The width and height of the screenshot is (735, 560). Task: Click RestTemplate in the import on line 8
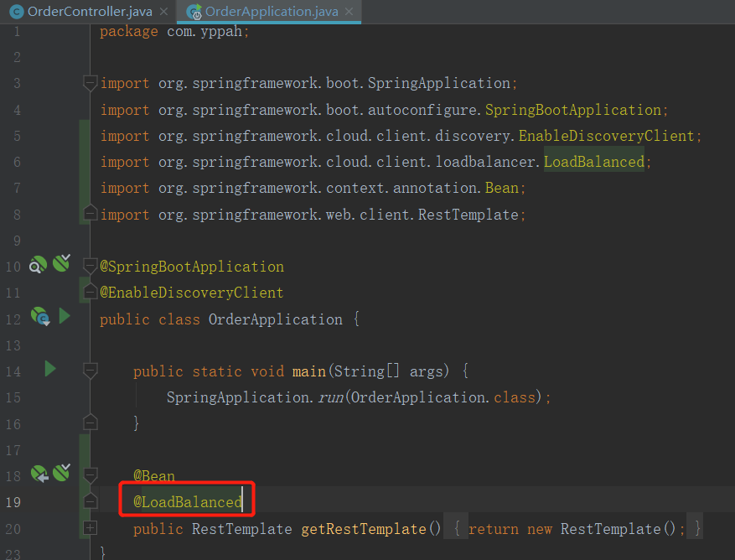468,215
